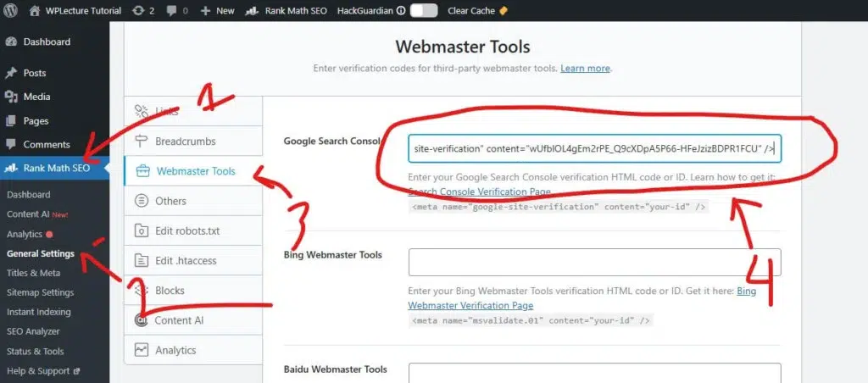Viewport: 868px width, 383px height.
Task: Click the Blocks icon in settings tabs
Action: (142, 291)
